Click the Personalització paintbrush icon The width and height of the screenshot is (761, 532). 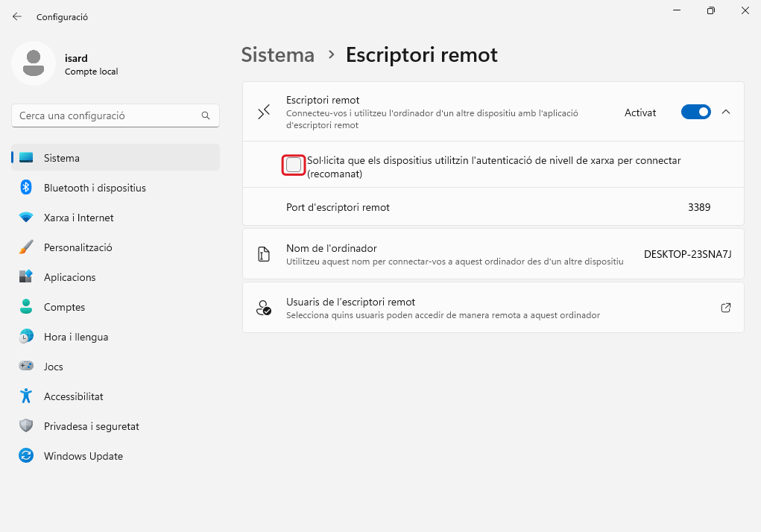(x=26, y=247)
